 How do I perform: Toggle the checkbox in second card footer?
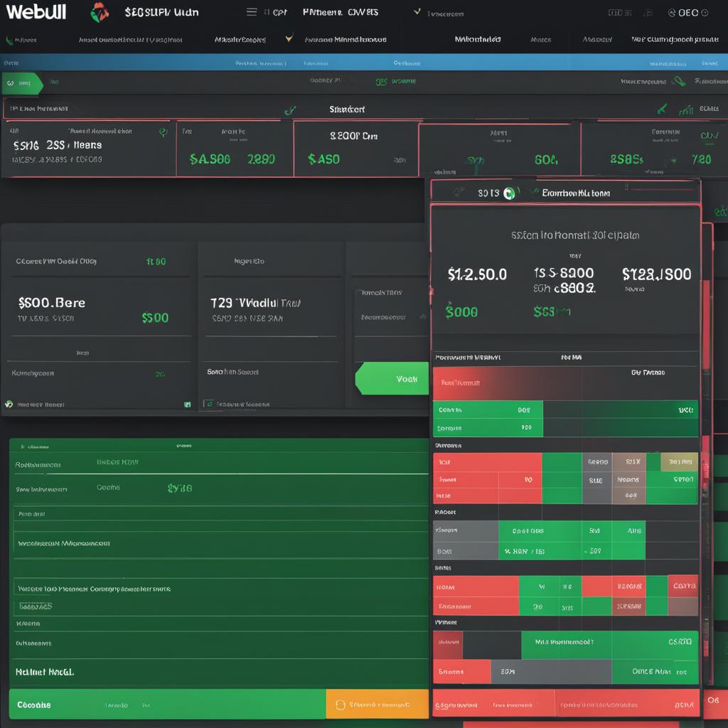pos(208,404)
